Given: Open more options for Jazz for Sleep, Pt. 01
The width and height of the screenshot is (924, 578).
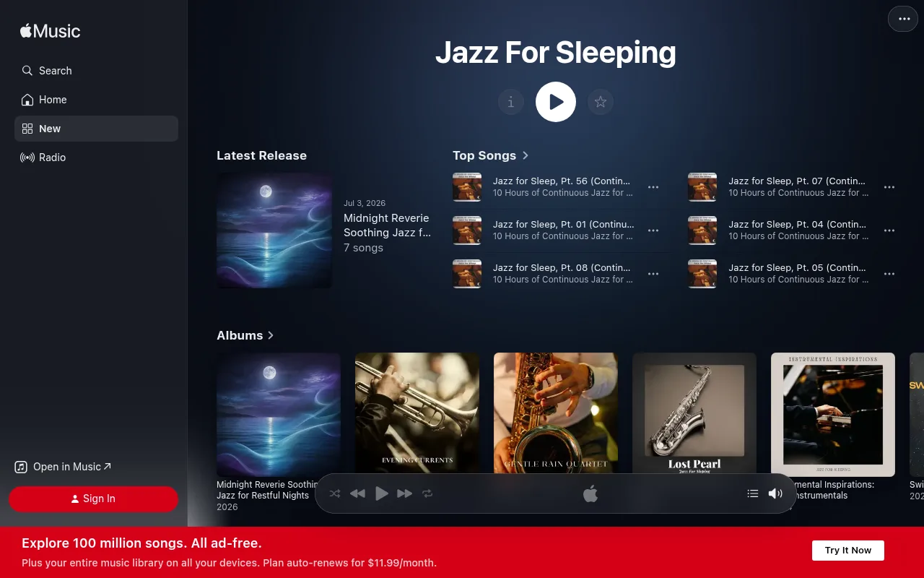Looking at the screenshot, I should coord(653,230).
